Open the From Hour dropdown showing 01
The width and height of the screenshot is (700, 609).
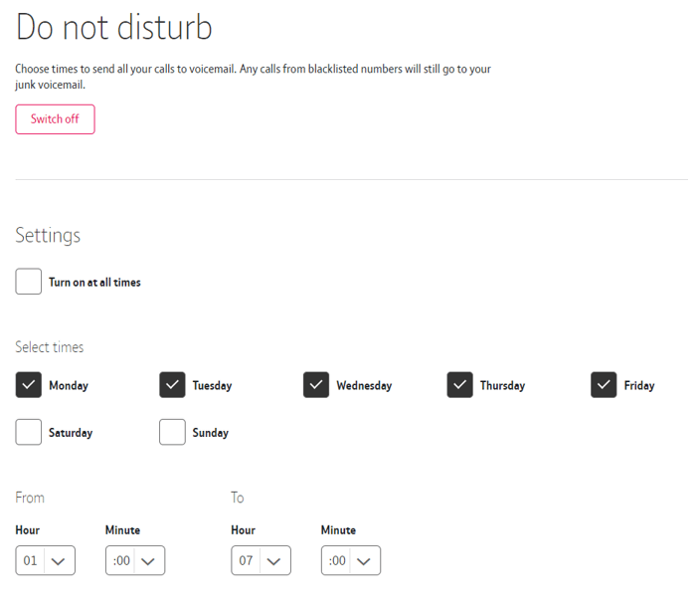[45, 560]
